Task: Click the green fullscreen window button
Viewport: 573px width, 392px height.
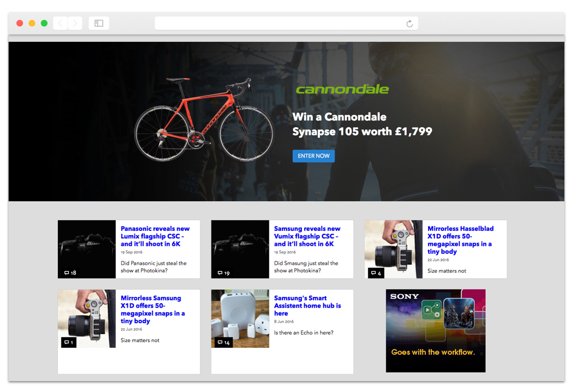Action: tap(44, 23)
